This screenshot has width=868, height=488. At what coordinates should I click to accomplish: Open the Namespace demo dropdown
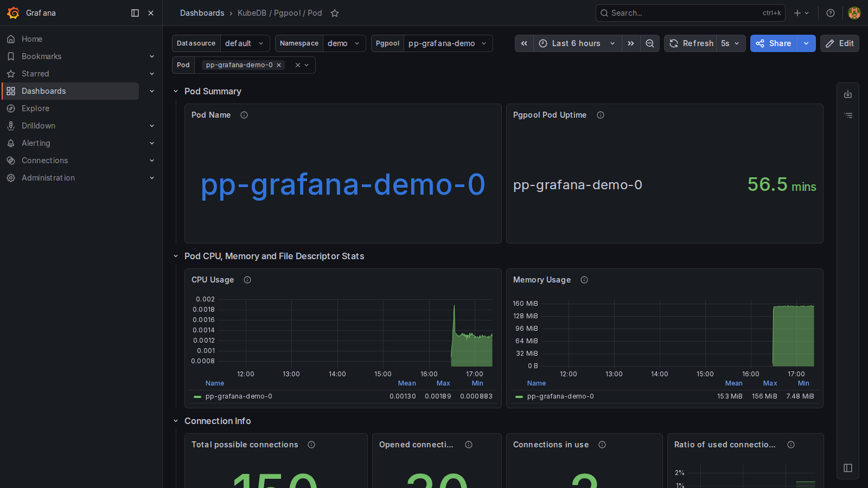(x=344, y=43)
